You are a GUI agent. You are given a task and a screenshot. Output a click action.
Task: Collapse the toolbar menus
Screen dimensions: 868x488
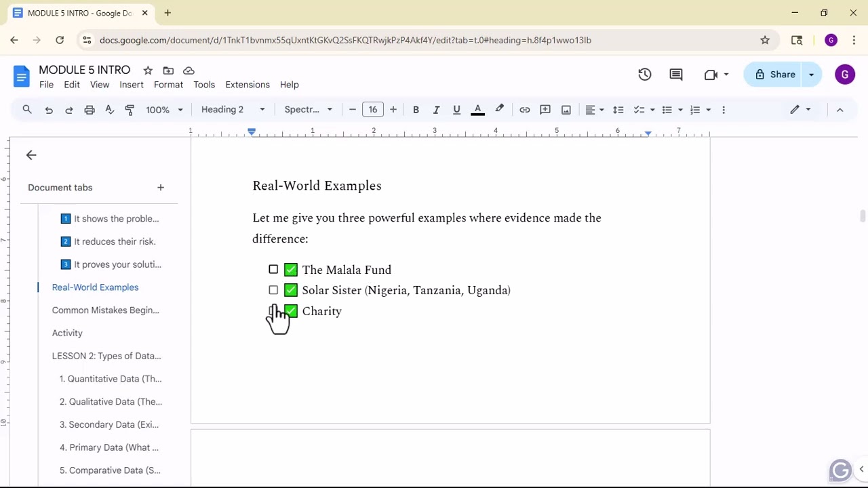pos(840,110)
